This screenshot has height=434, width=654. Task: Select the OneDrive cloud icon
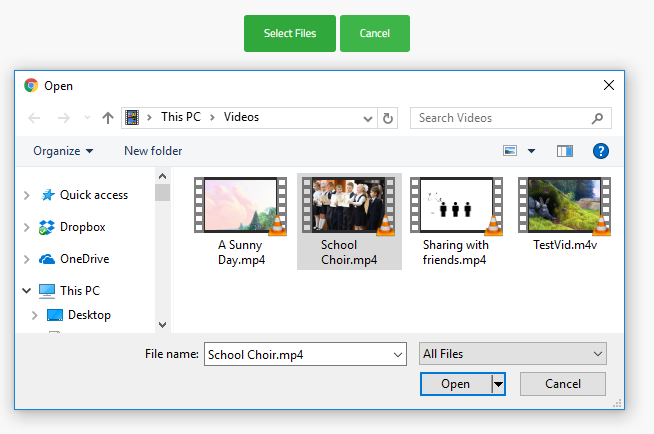coord(46,259)
